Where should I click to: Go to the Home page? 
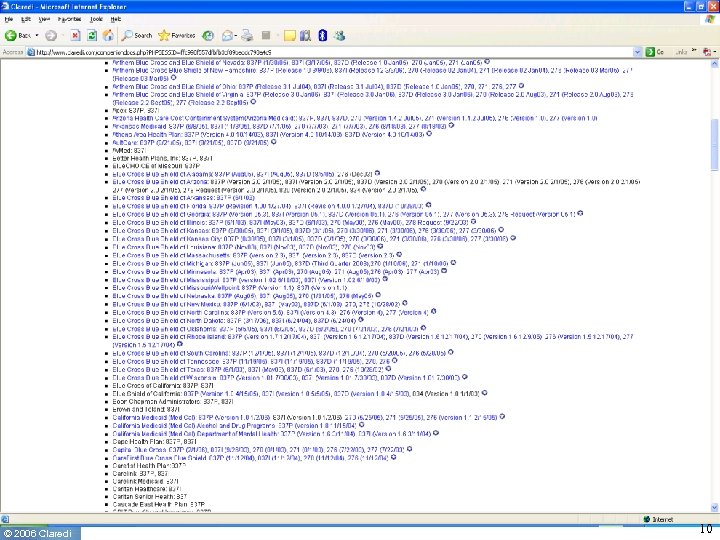pyautogui.click(x=108, y=35)
